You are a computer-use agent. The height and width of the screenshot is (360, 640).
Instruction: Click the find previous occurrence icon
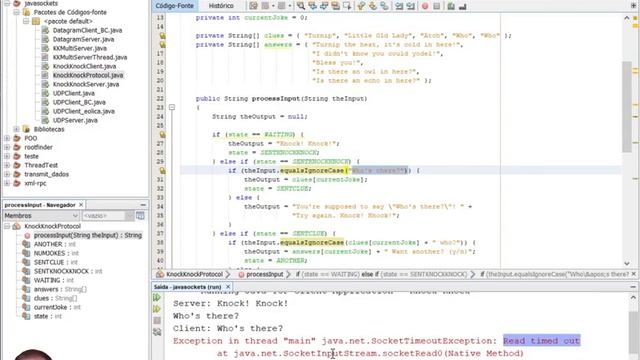point(312,6)
